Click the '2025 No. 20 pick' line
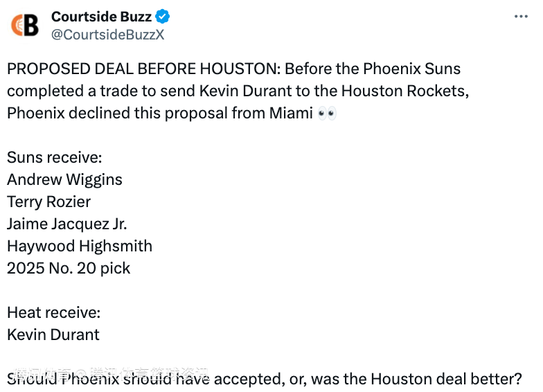 (x=69, y=269)
